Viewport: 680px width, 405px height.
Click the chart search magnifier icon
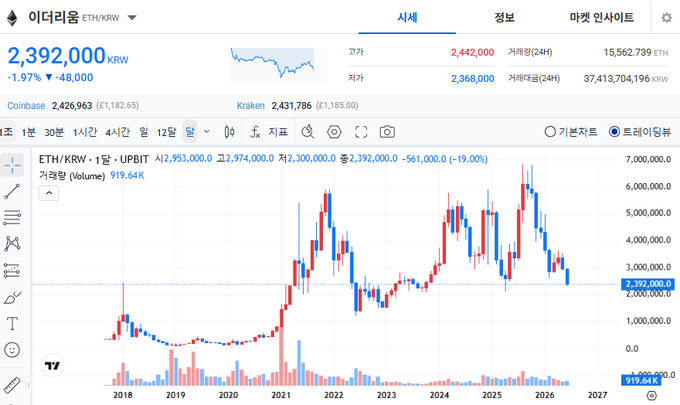(308, 132)
